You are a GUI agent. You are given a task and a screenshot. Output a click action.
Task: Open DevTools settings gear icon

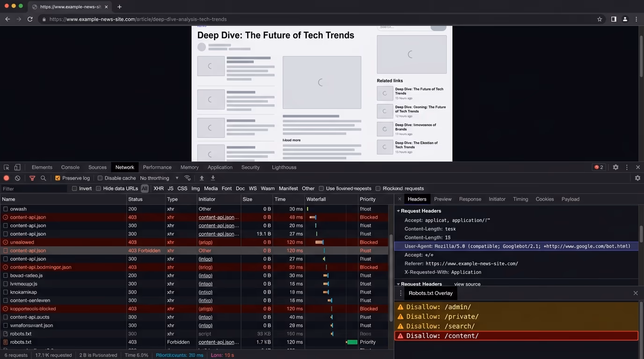click(x=615, y=167)
